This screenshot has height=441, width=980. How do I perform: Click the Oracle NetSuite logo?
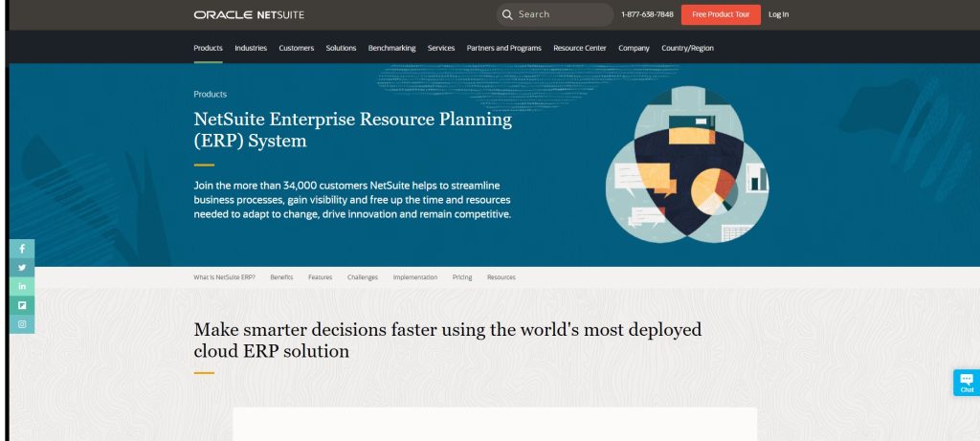point(249,14)
